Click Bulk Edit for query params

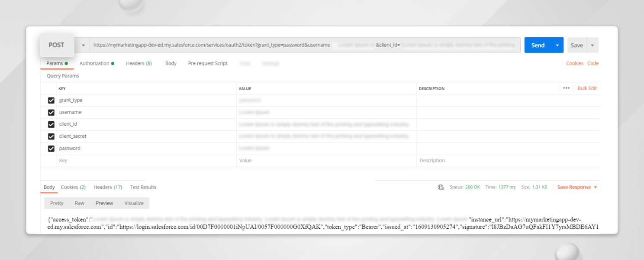point(587,88)
